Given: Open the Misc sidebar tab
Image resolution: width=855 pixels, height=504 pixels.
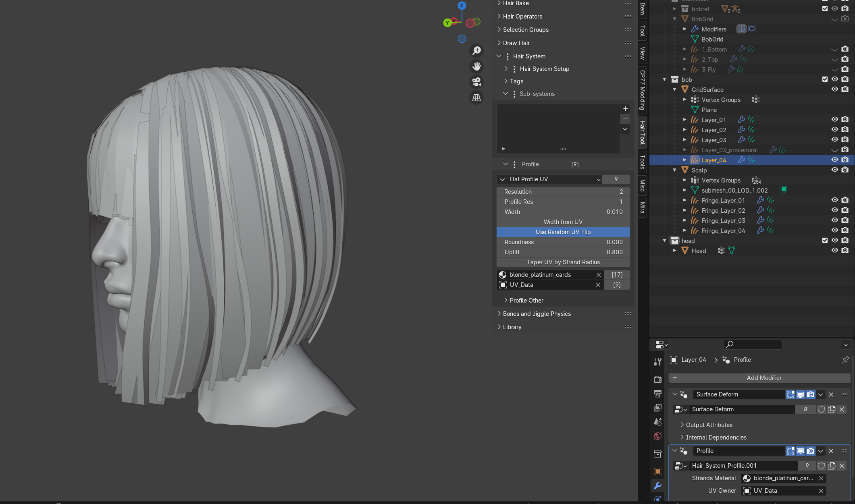Looking at the screenshot, I should (x=642, y=186).
